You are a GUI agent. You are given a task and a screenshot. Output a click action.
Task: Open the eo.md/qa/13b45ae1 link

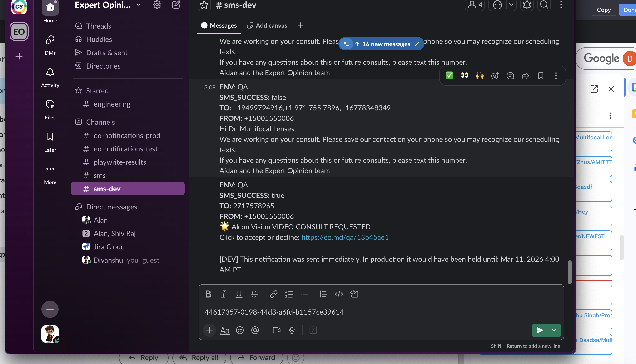[345, 237]
